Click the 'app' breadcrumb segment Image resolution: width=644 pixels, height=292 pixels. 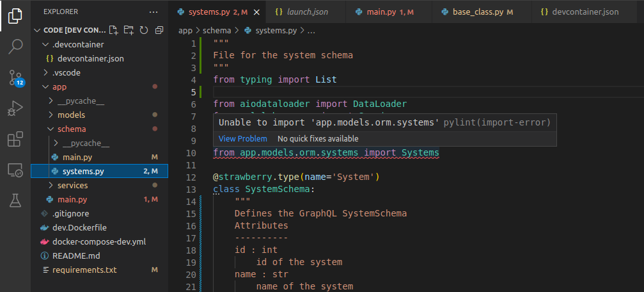pyautogui.click(x=185, y=30)
